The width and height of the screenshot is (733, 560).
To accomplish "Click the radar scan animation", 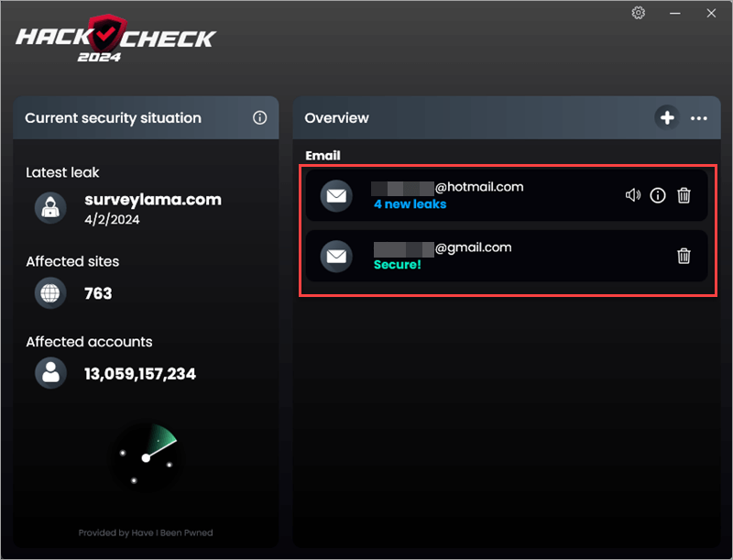I will click(146, 457).
